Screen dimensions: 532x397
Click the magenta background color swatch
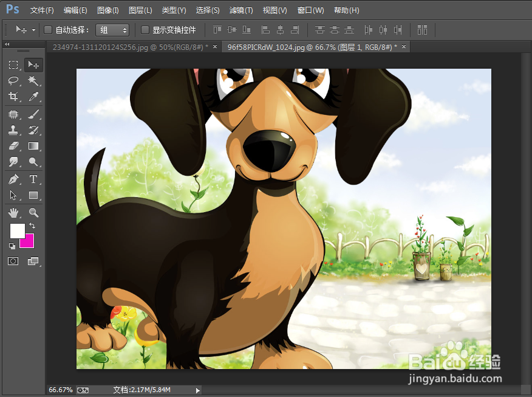pyautogui.click(x=29, y=242)
